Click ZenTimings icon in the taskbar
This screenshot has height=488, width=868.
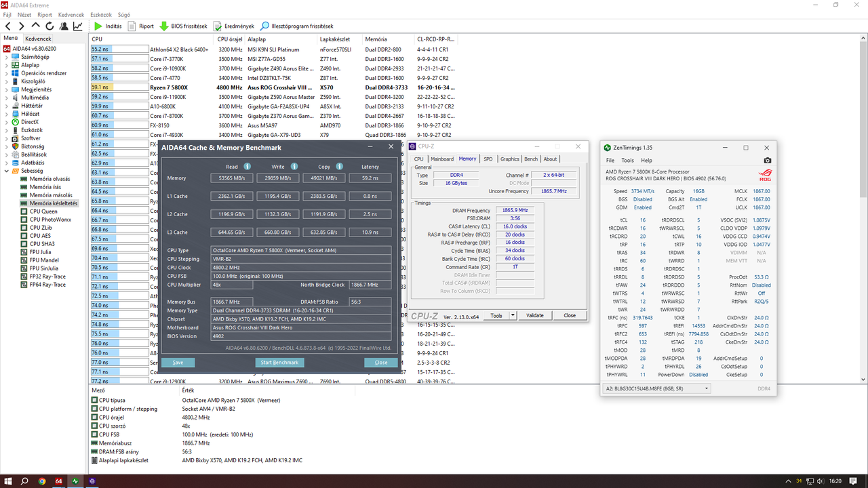coord(76,481)
